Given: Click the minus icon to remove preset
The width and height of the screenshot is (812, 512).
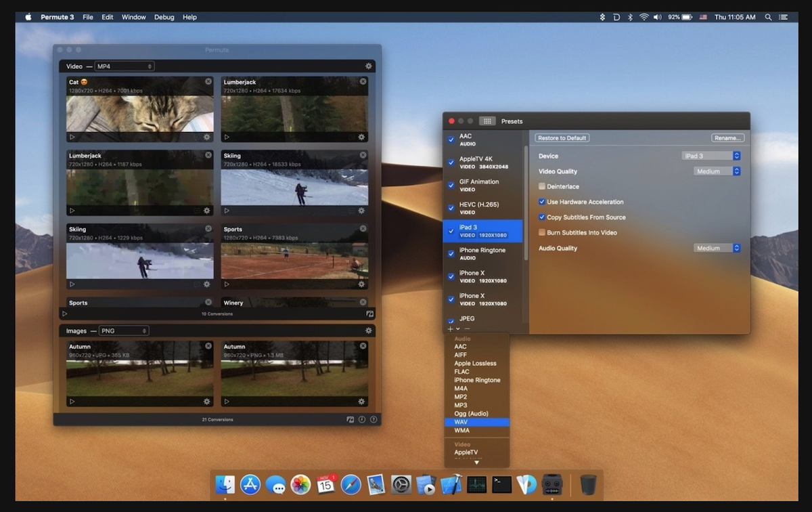Looking at the screenshot, I should (467, 328).
